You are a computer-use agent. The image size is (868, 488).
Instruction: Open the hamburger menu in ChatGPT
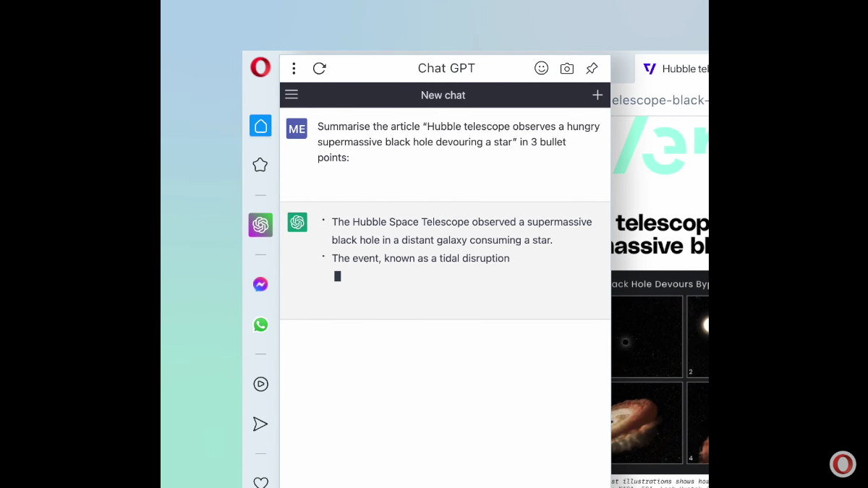[292, 95]
